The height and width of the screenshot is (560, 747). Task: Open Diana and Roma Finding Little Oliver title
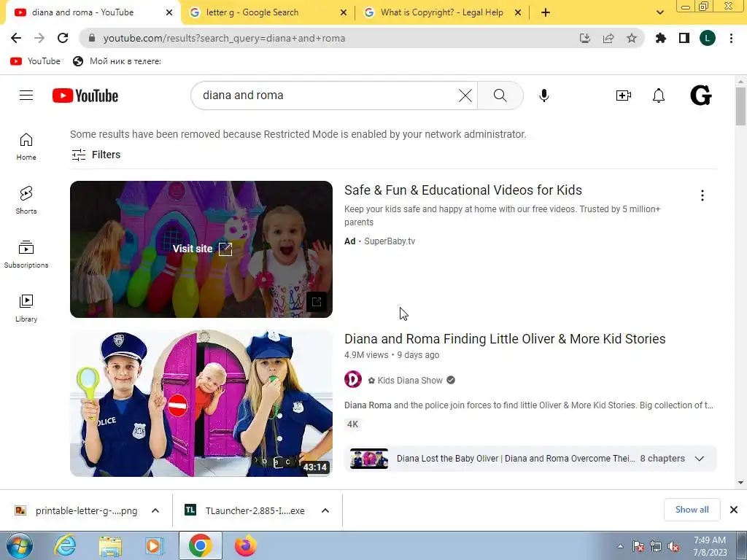click(505, 338)
